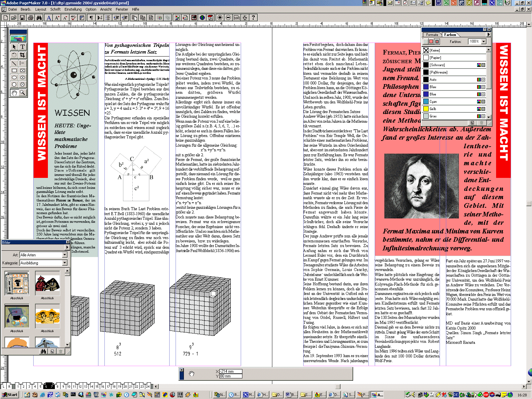Select the Polygon Frame tool
Screen dimensions: 532x399
tap(22, 84)
